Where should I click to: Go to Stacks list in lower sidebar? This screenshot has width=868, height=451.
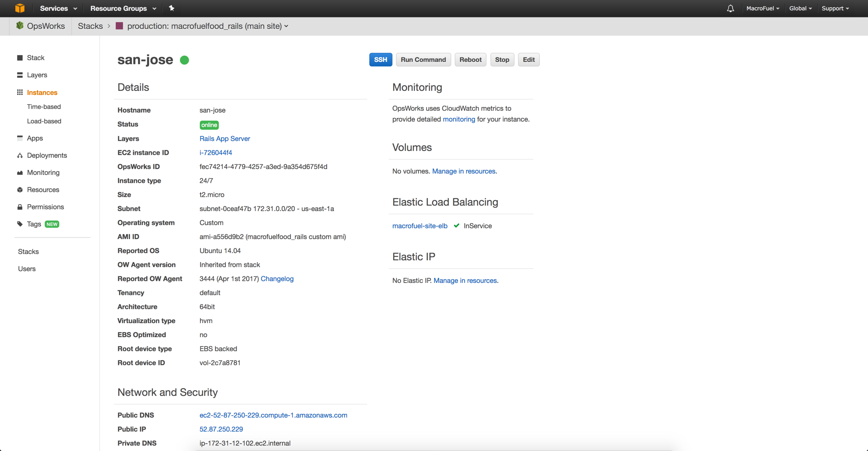coord(28,251)
